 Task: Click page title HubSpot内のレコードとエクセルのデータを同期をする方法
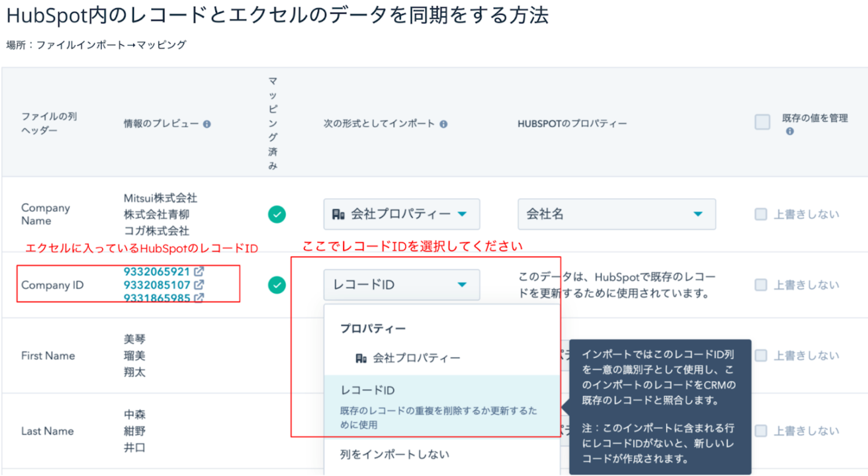(277, 16)
